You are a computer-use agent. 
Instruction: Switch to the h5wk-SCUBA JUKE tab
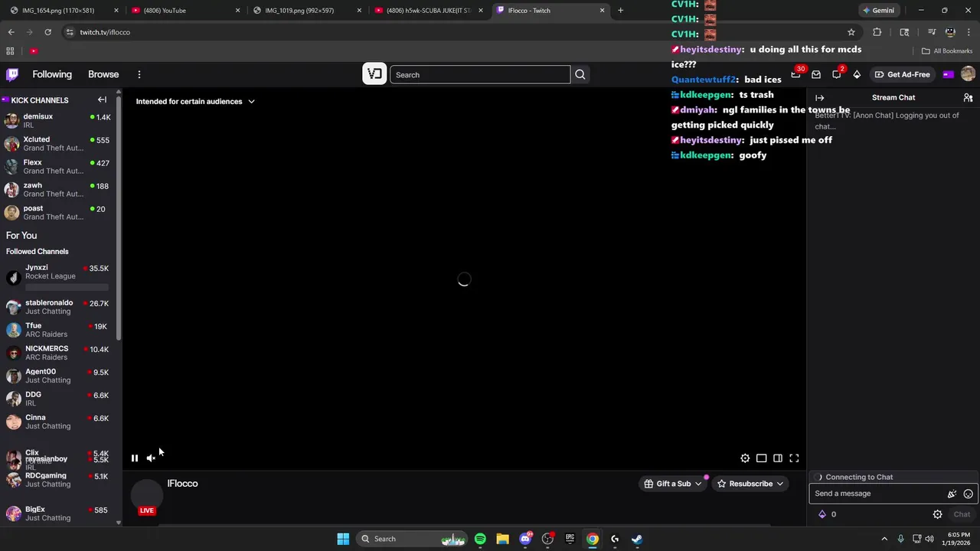click(x=428, y=11)
